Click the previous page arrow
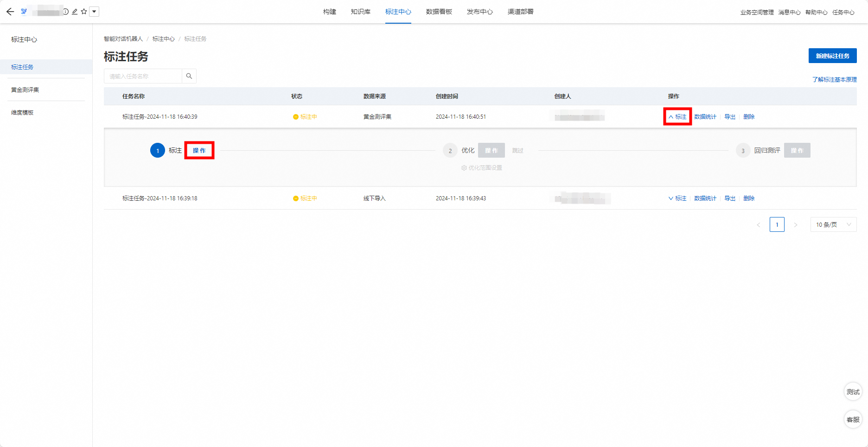This screenshot has height=447, width=868. pos(759,224)
